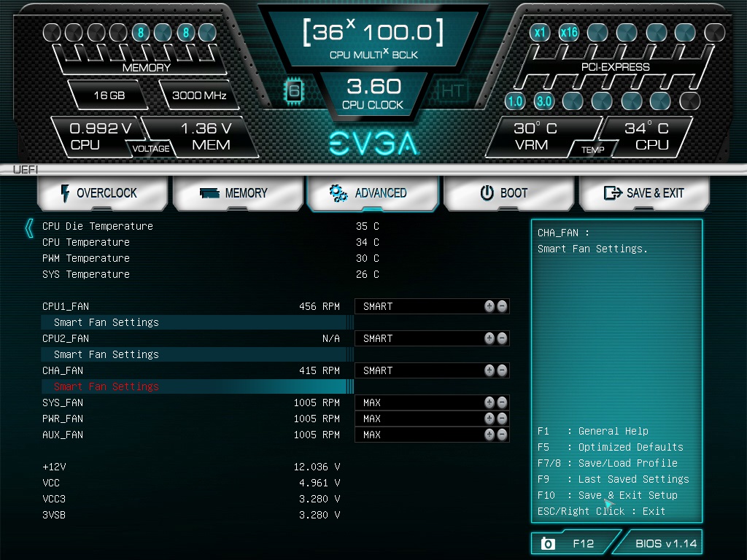Open the Save & Exit tab
This screenshot has height=560, width=747.
pos(644,192)
